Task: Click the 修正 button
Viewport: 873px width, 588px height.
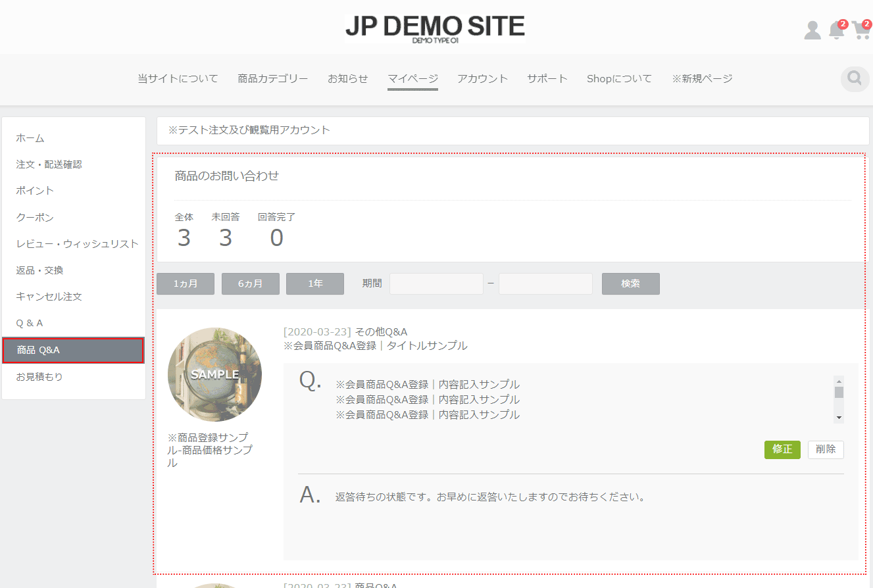Action: tap(782, 449)
